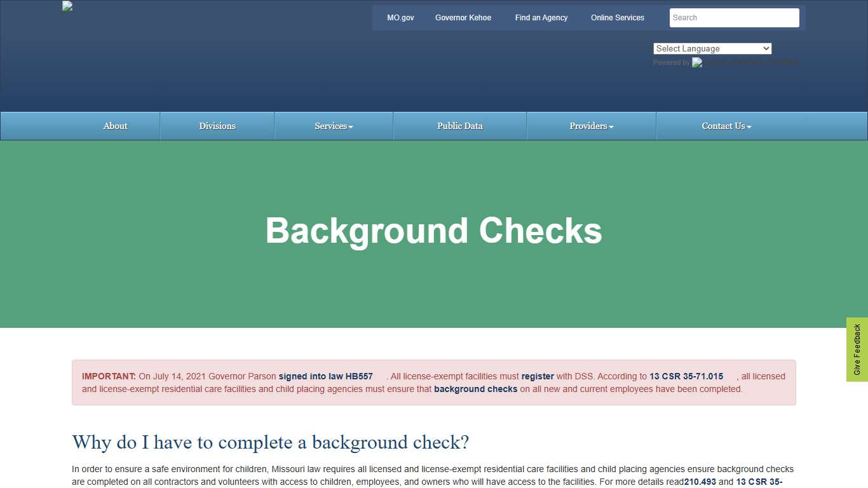Click the broken site logo image
Screen dimensions: 868x488
[x=67, y=6]
